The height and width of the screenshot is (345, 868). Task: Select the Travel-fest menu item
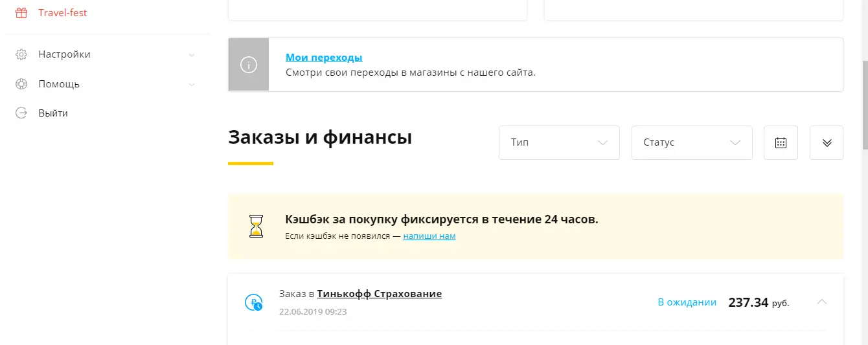click(x=63, y=13)
